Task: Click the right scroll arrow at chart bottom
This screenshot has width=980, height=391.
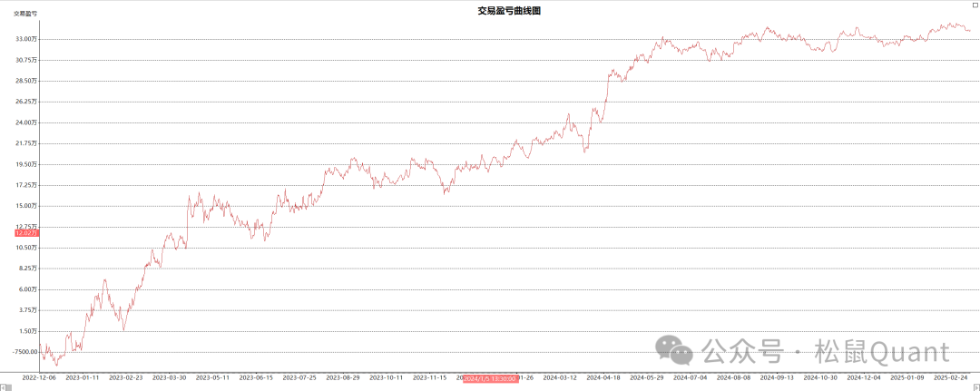Action: click(975, 387)
